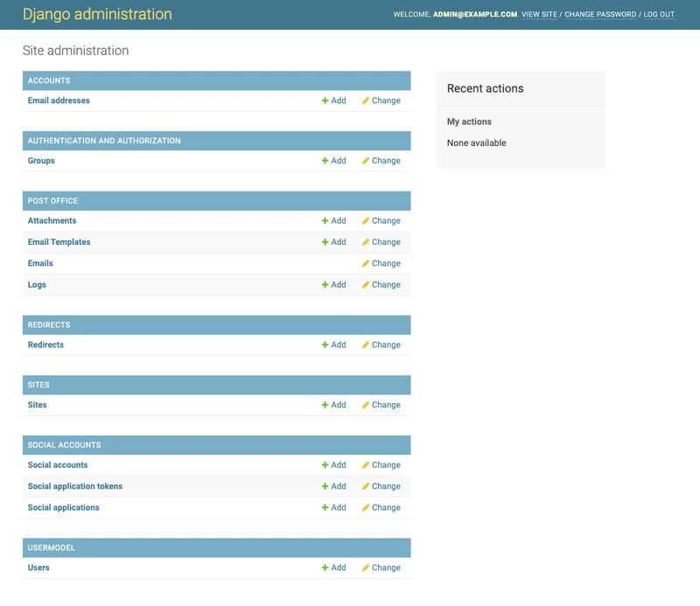
Task: Click the plus icon for Email addresses
Action: [325, 101]
